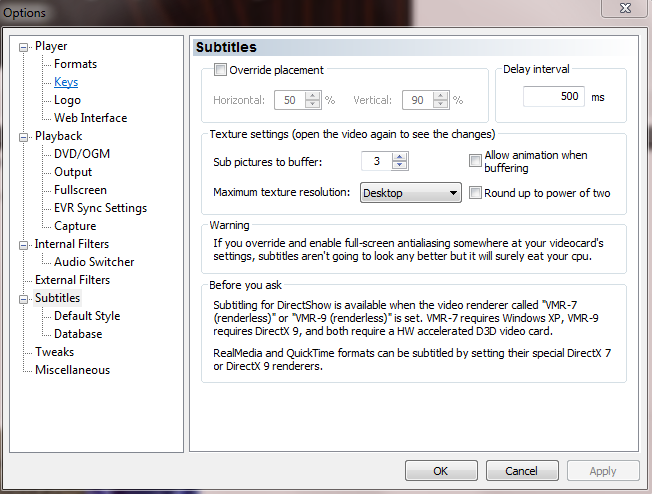The width and height of the screenshot is (652, 494).
Task: Open the Web Interface page
Action: tap(90, 118)
